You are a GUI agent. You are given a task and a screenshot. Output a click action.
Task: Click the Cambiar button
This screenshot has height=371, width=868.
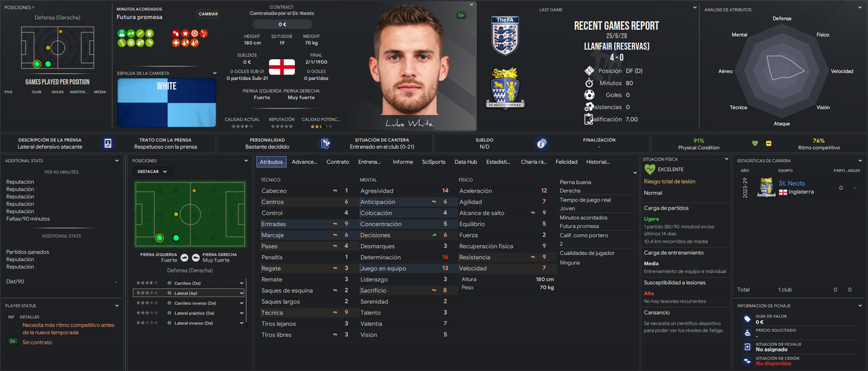[208, 14]
